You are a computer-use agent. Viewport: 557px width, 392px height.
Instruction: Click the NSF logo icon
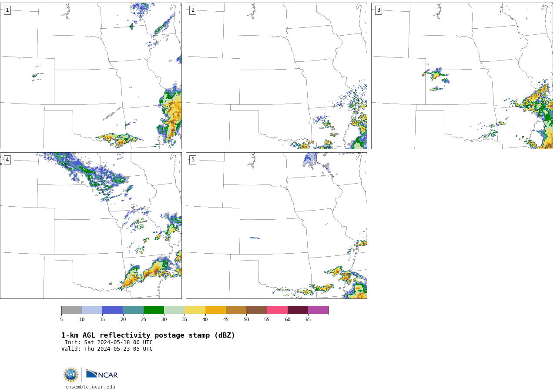[x=71, y=375]
